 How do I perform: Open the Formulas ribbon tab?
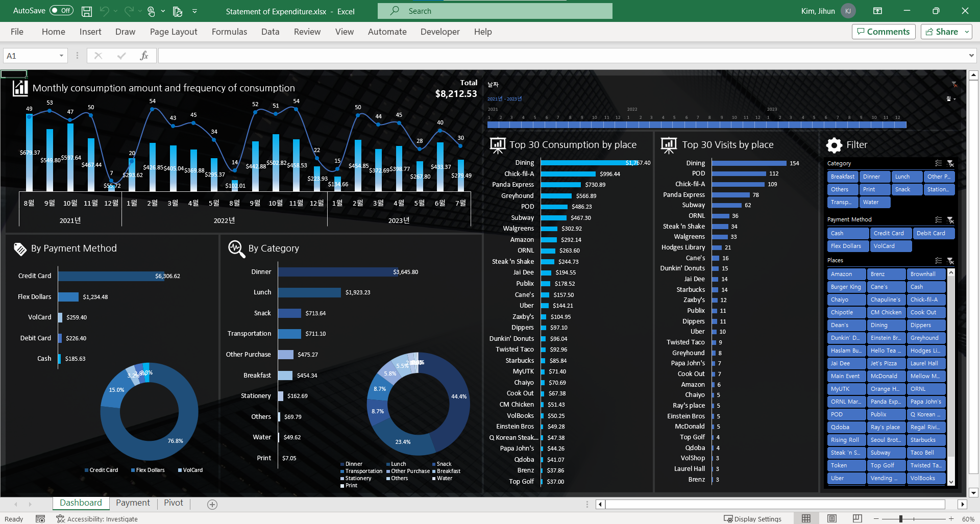pos(229,32)
